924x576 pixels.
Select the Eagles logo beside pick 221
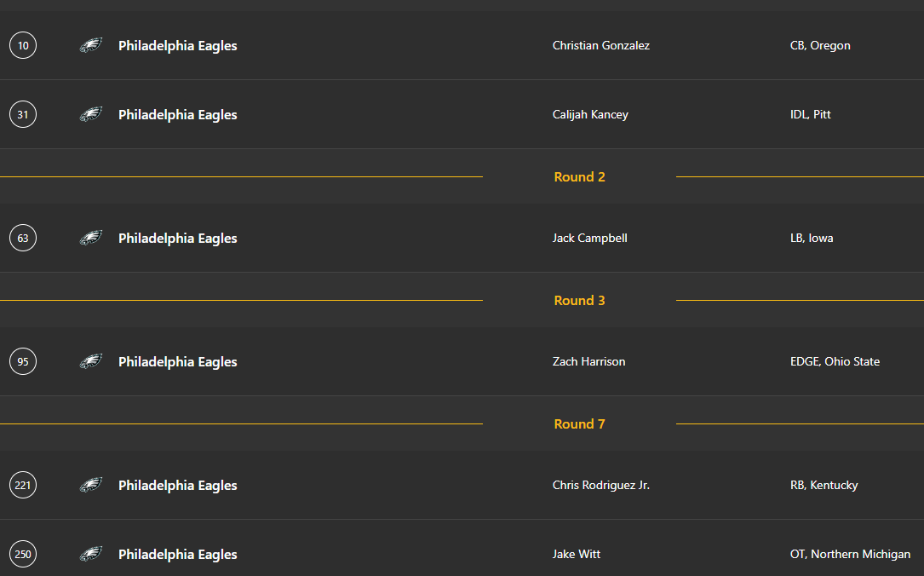pos(91,485)
